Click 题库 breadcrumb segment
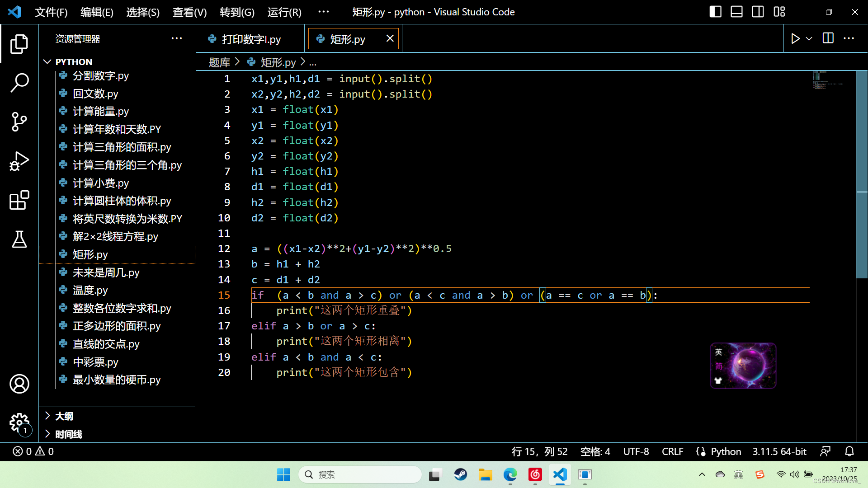The width and height of the screenshot is (868, 488). [219, 62]
